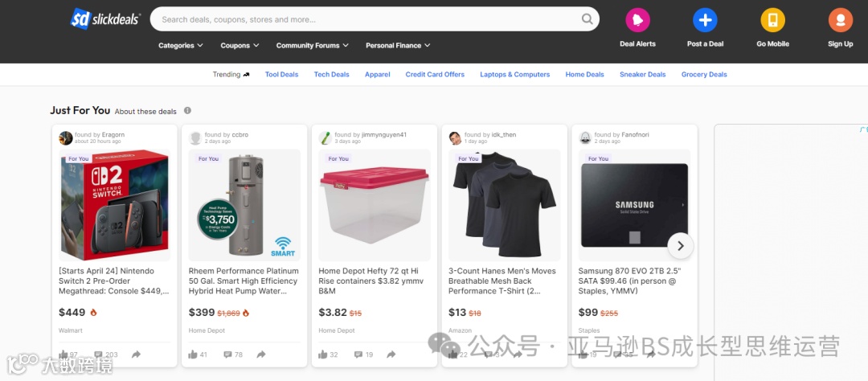The height and width of the screenshot is (381, 868).
Task: Click the $3.82 price text
Action: pyautogui.click(x=333, y=313)
